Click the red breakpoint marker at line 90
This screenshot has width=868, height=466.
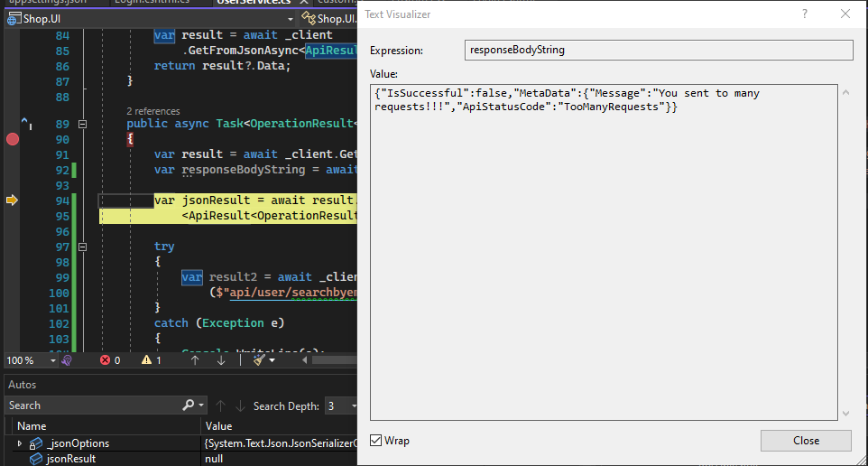pos(13,139)
